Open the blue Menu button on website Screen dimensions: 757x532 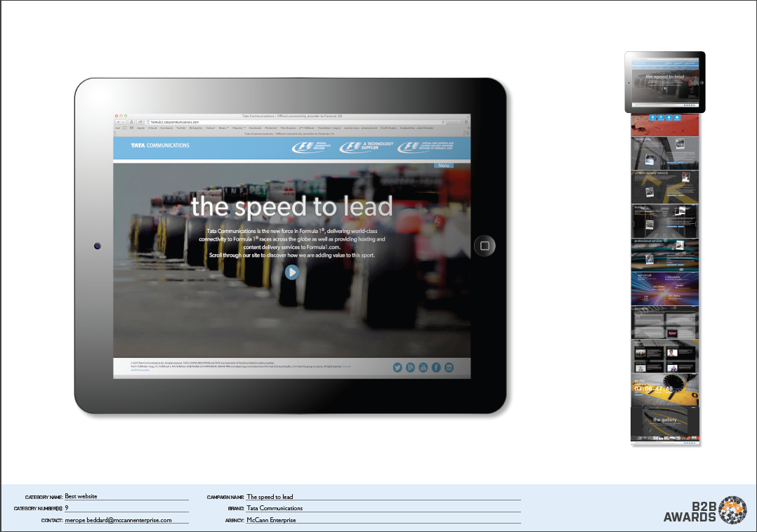[444, 166]
